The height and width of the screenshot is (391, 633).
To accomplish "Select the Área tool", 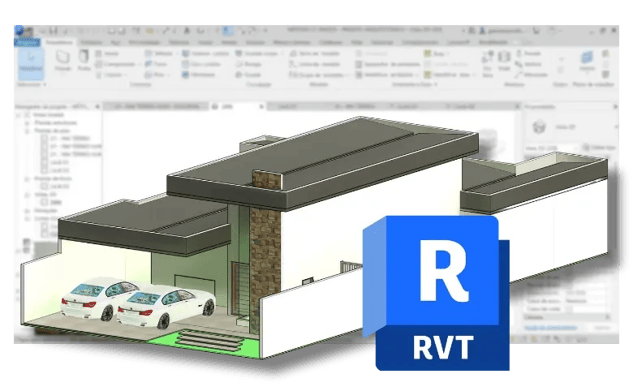I will pyautogui.click(x=436, y=53).
